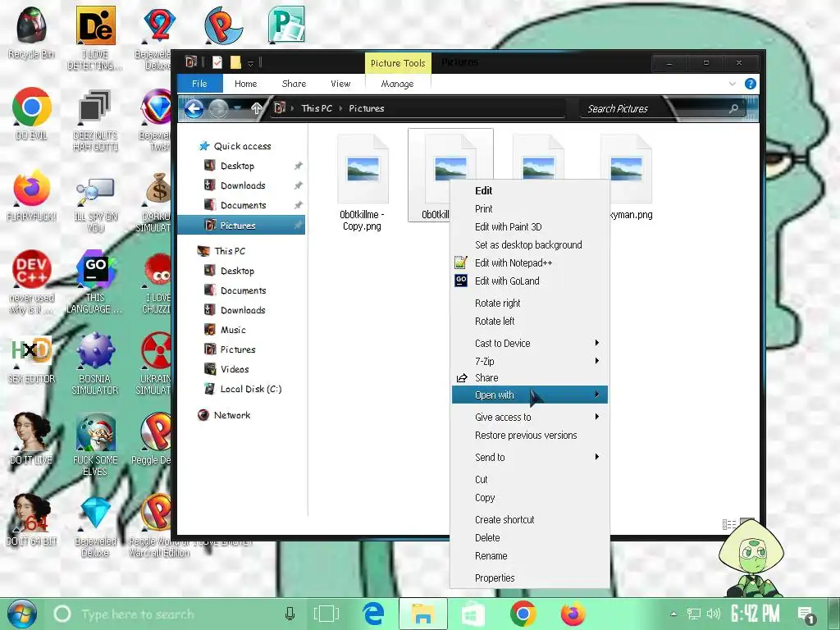Open recent locations dropdown arrow
840x630 pixels.
tap(237, 109)
